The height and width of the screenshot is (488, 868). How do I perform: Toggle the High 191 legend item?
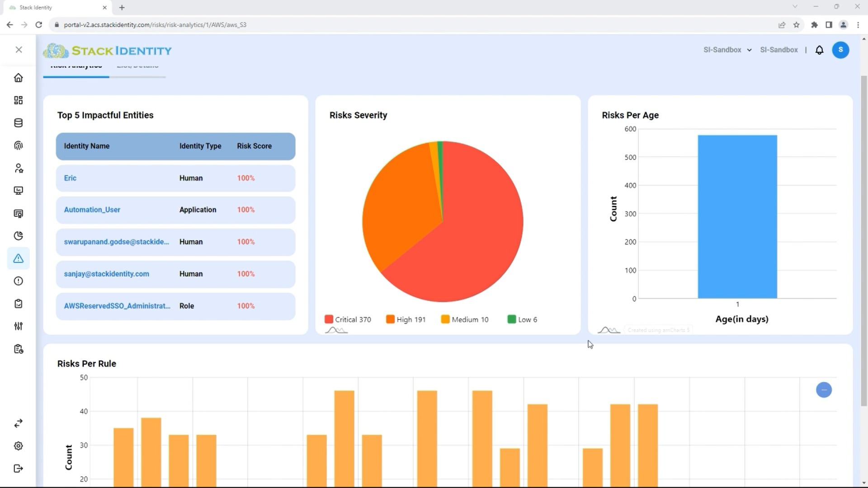406,319
